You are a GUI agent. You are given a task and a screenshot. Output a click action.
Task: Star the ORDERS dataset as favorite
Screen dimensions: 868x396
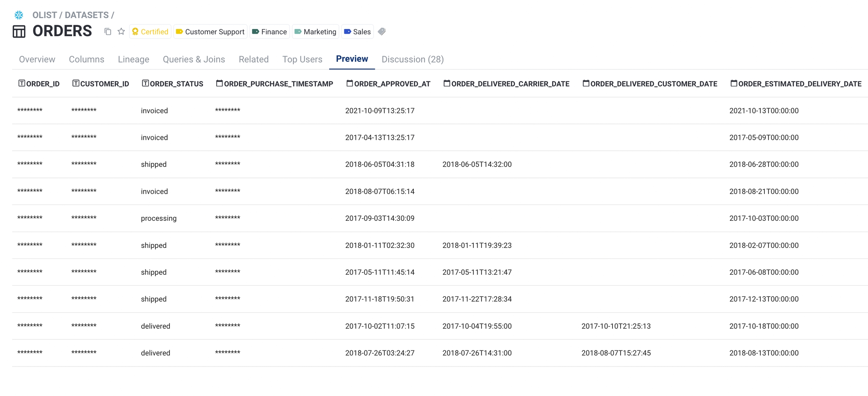point(121,32)
